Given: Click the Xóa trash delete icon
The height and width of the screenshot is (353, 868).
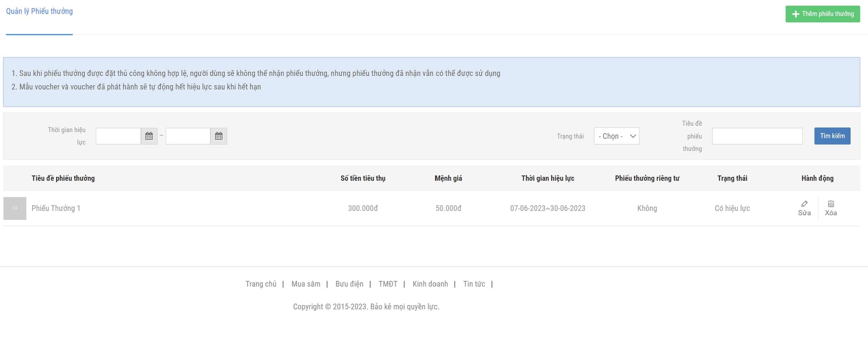Looking at the screenshot, I should (831, 204).
